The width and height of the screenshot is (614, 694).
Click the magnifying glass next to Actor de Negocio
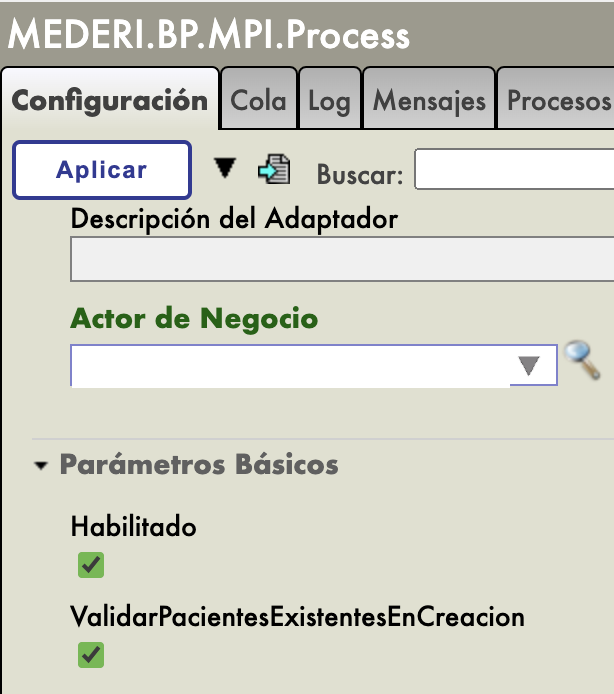coord(581,361)
